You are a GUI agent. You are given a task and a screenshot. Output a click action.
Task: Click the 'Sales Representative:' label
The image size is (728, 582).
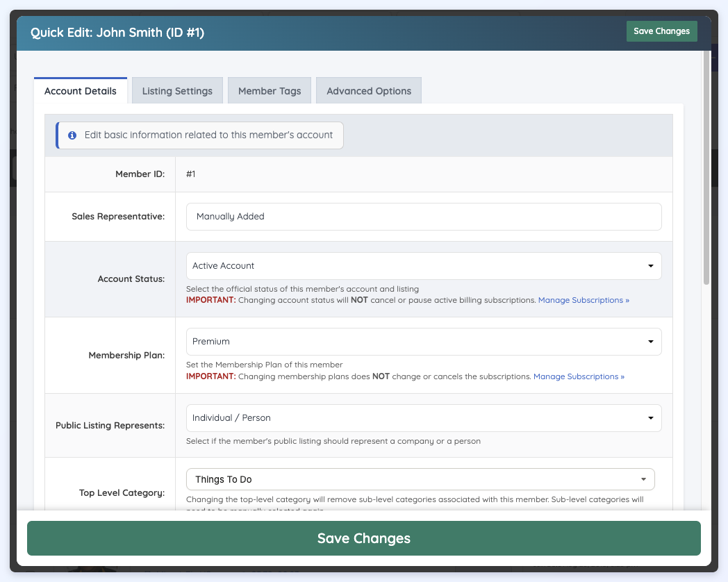click(x=118, y=217)
